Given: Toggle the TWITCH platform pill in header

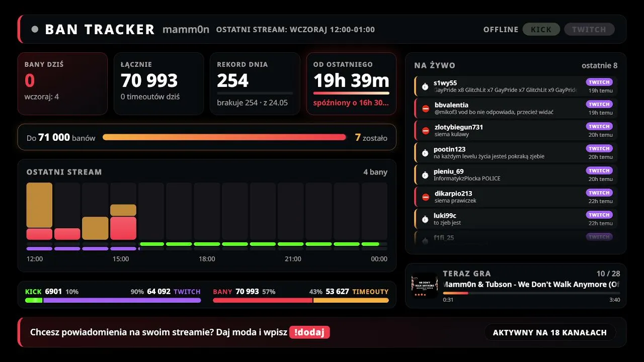Looking at the screenshot, I should point(589,29).
